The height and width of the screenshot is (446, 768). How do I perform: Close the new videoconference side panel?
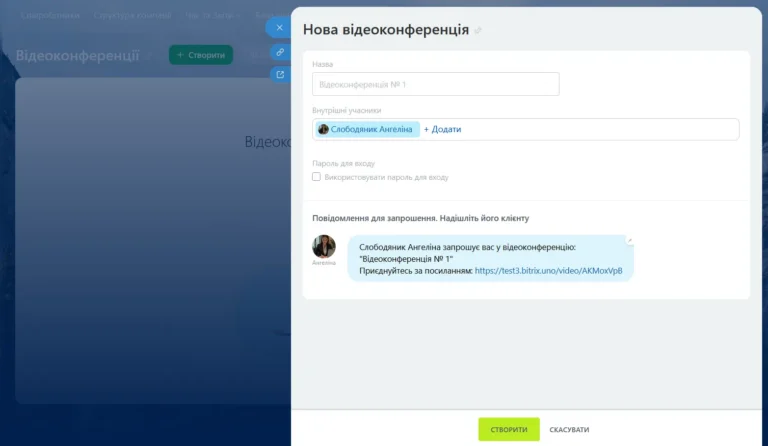[279, 27]
